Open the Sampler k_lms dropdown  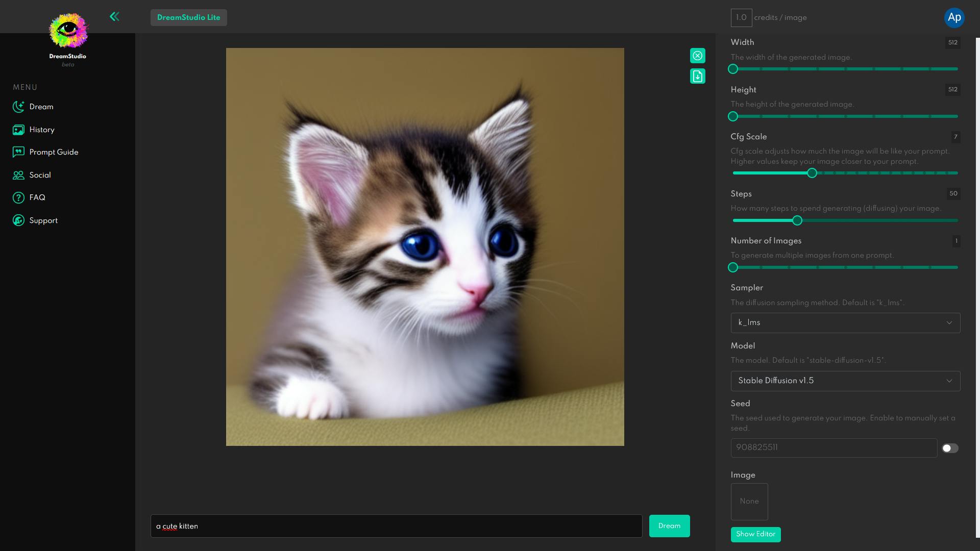(845, 323)
